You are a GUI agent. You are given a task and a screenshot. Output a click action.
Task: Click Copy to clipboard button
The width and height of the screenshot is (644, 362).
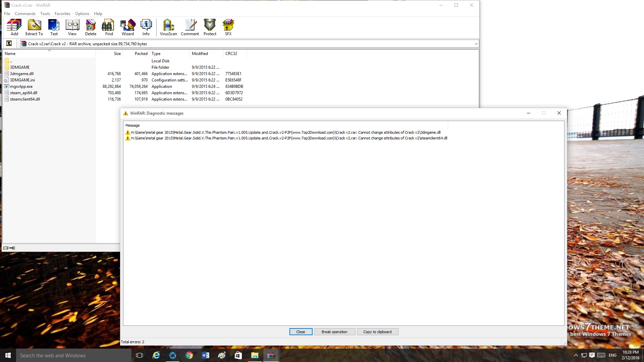pyautogui.click(x=377, y=332)
